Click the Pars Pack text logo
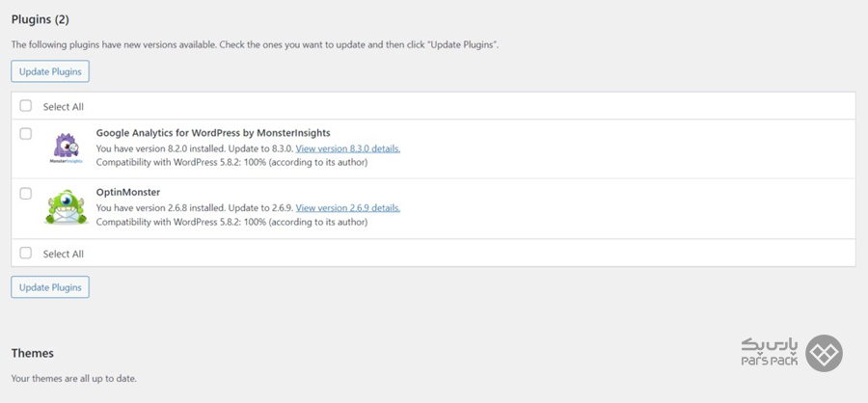Image resolution: width=868 pixels, height=403 pixels. 770,353
